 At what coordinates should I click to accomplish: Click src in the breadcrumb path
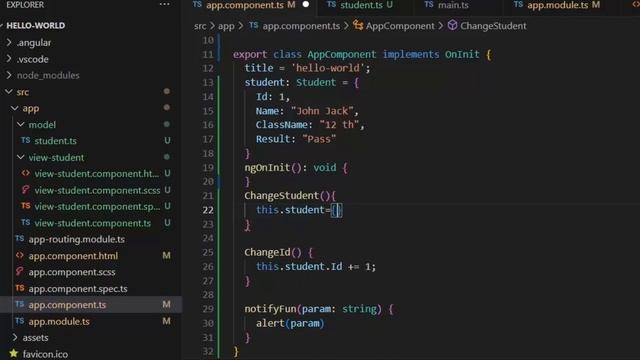(x=200, y=26)
